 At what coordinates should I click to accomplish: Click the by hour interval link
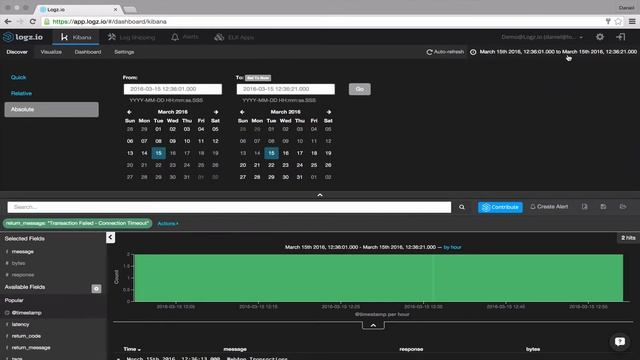[x=452, y=247]
